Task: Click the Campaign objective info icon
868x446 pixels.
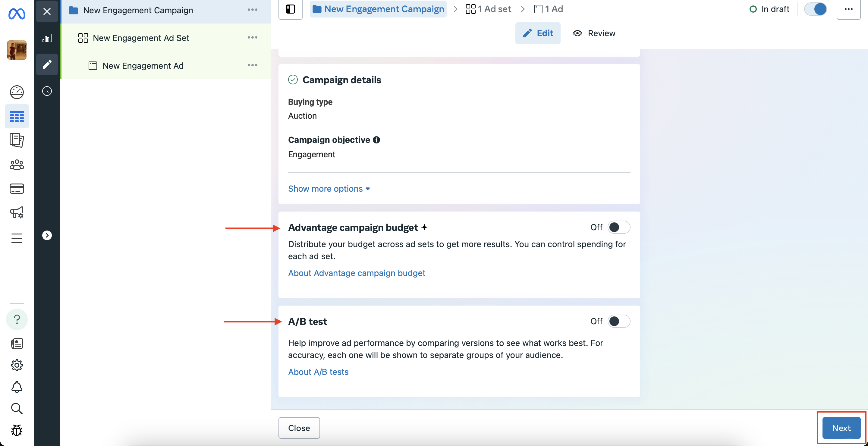Action: pyautogui.click(x=376, y=140)
